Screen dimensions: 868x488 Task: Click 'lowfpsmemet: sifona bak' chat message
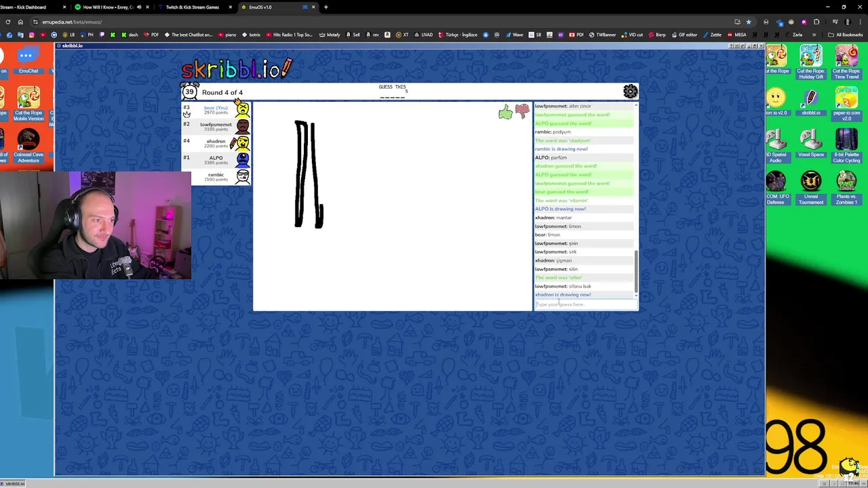pos(563,286)
